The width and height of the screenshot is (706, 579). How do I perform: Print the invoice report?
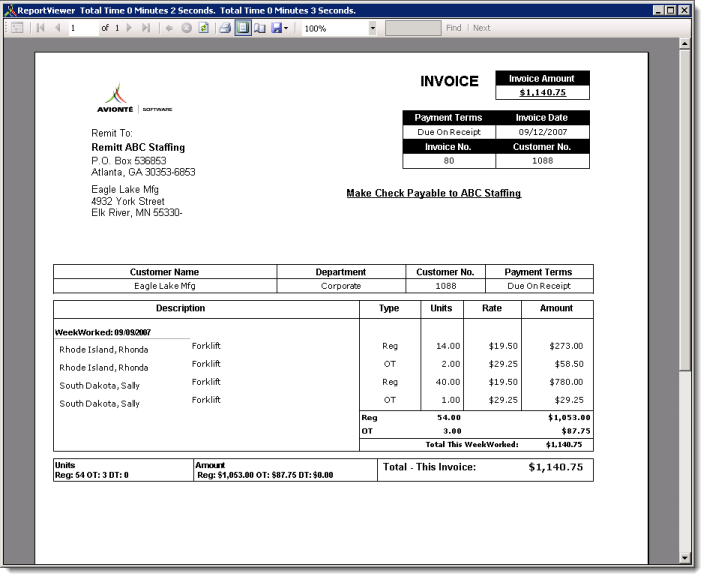click(225, 28)
